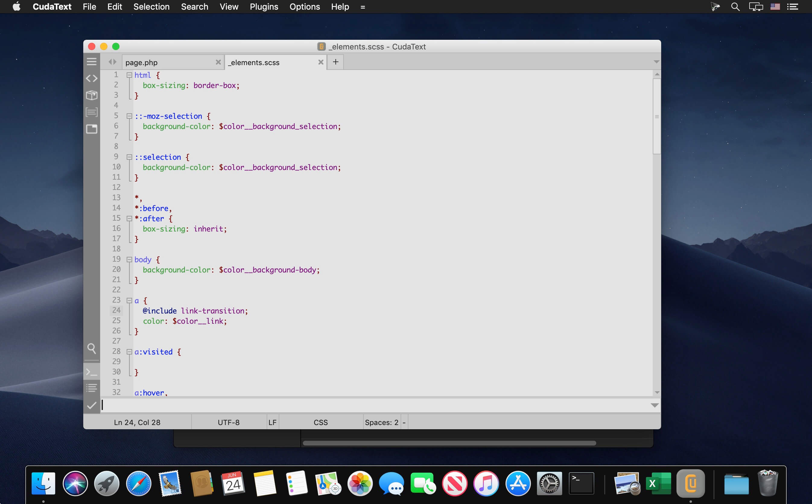
Task: Collapse the *:after block fold marker
Action: click(129, 219)
